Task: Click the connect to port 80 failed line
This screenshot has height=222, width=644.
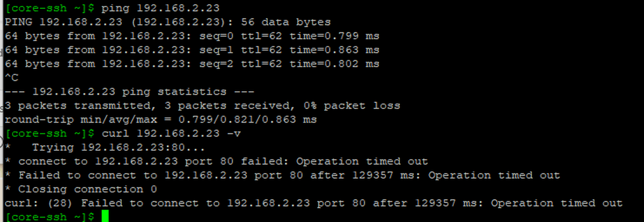Action: click(x=216, y=161)
